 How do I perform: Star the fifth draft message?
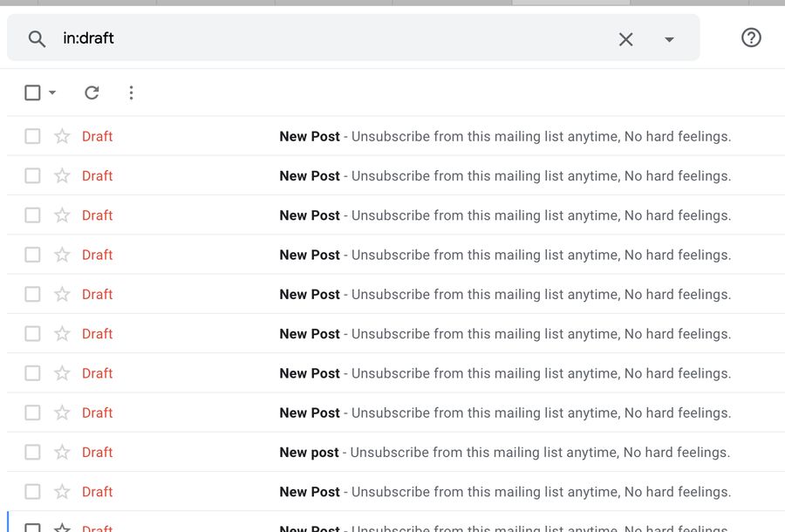[x=62, y=295]
